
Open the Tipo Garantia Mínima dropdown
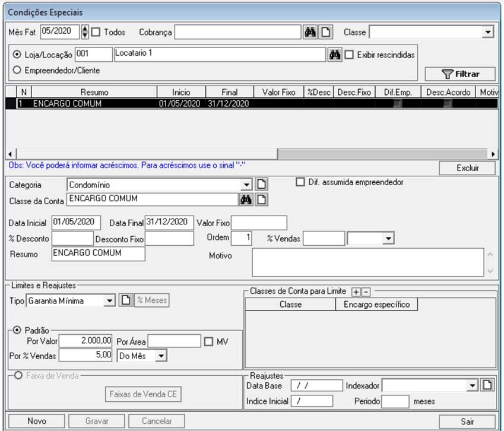coord(110,301)
